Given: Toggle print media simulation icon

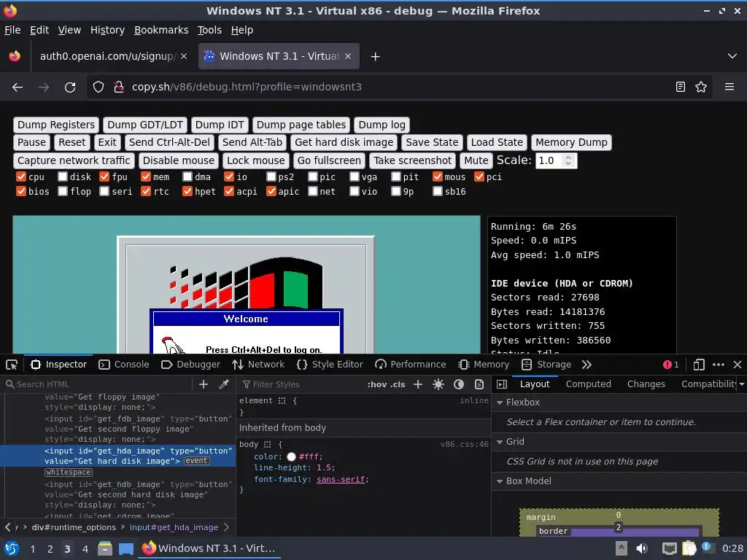Looking at the screenshot, I should pyautogui.click(x=479, y=384).
